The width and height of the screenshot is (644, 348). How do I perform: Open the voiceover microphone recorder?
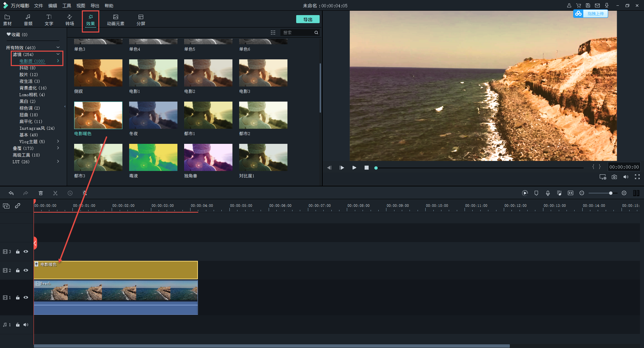[548, 193]
